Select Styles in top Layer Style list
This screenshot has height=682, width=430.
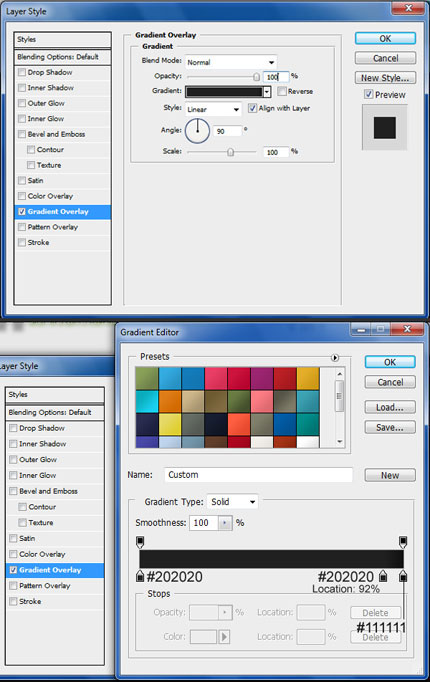click(63, 40)
